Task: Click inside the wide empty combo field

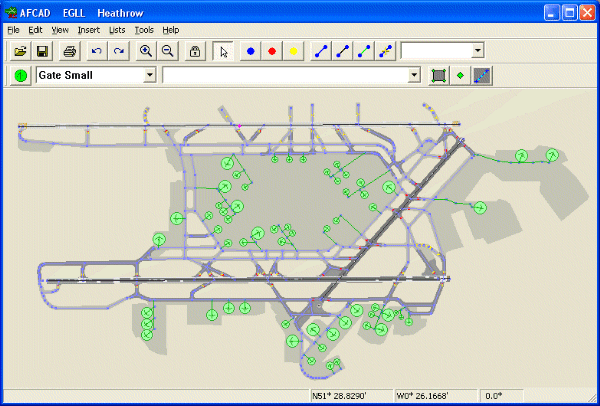Action: pyautogui.click(x=285, y=75)
